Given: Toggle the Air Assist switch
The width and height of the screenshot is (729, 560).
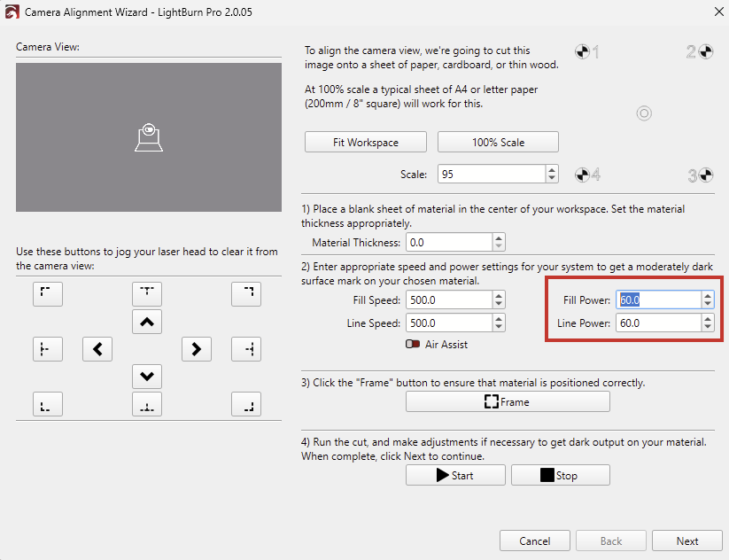Looking at the screenshot, I should pos(413,344).
